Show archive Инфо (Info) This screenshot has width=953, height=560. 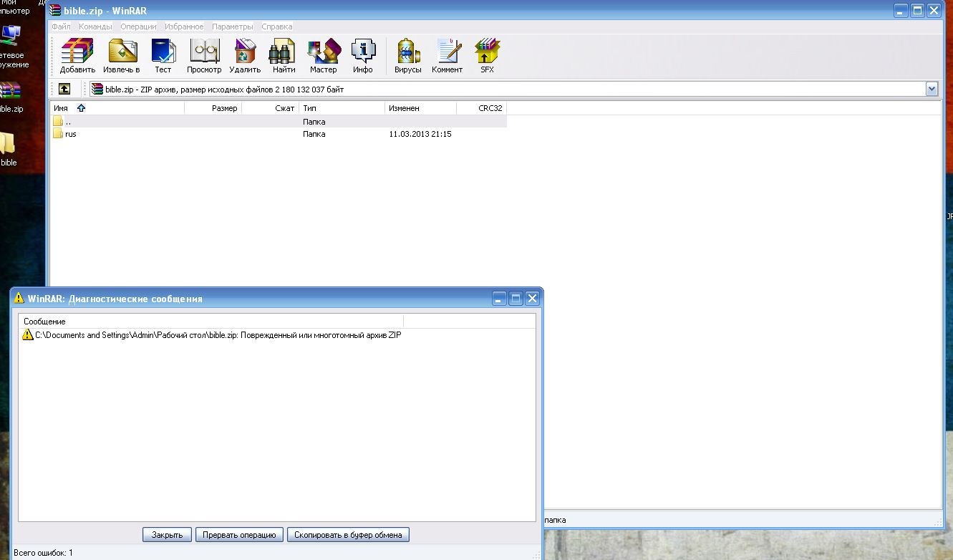363,56
